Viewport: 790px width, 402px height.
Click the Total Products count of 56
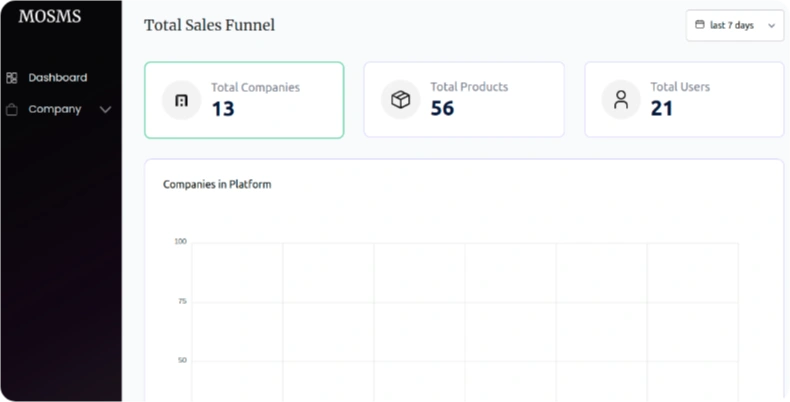442,109
